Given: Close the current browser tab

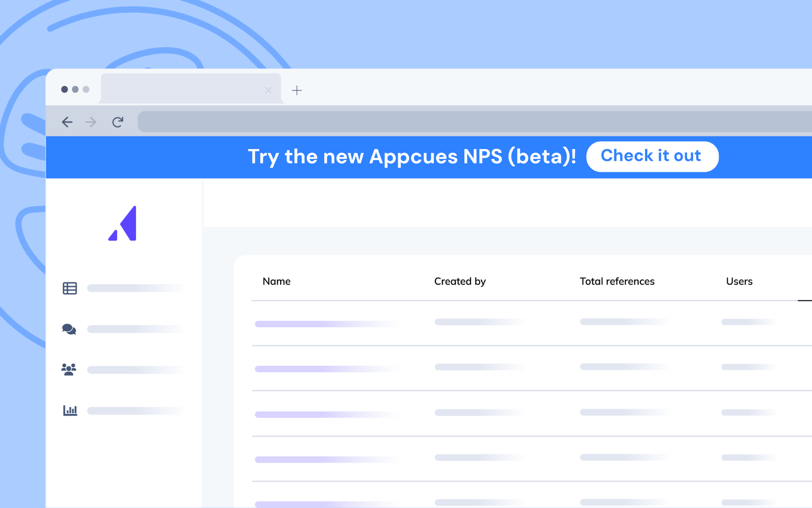Looking at the screenshot, I should pos(268,90).
